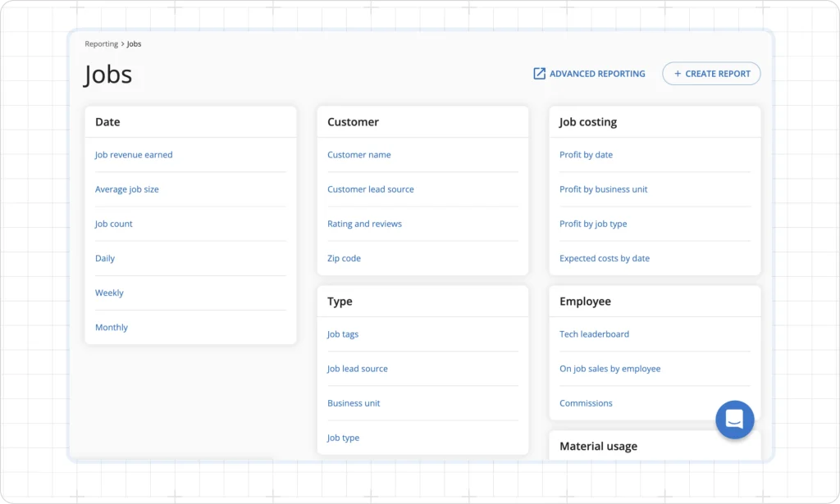Click the Advanced Reporting external link icon
The image size is (840, 504).
[539, 74]
